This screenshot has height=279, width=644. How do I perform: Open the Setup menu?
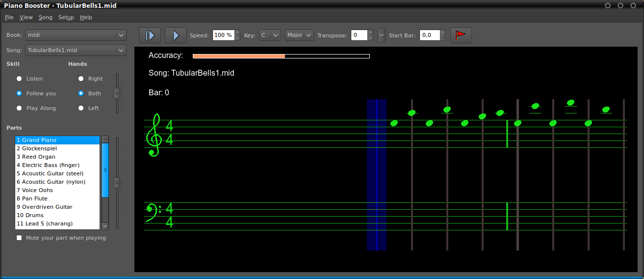click(66, 17)
